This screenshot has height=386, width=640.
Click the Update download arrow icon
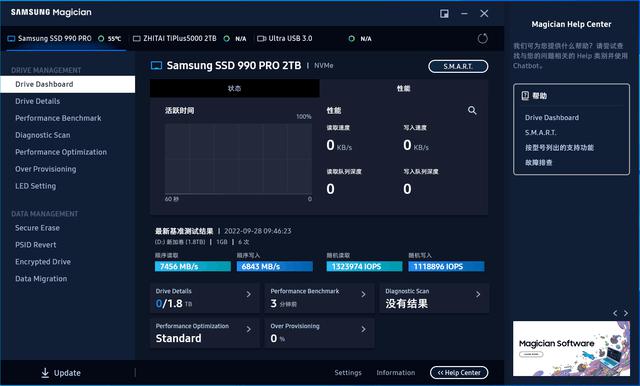pos(45,373)
